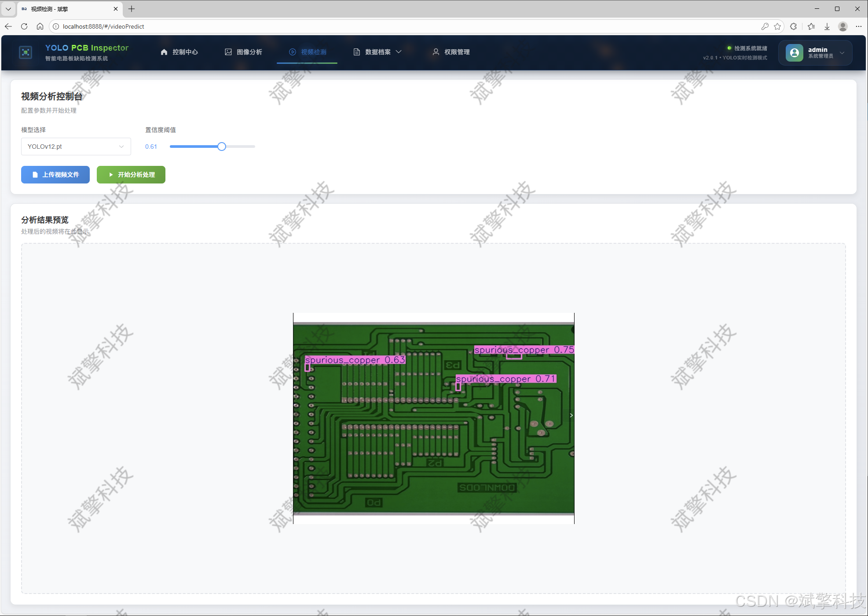Open 权限管理 menu item
868x616 pixels.
click(x=451, y=52)
